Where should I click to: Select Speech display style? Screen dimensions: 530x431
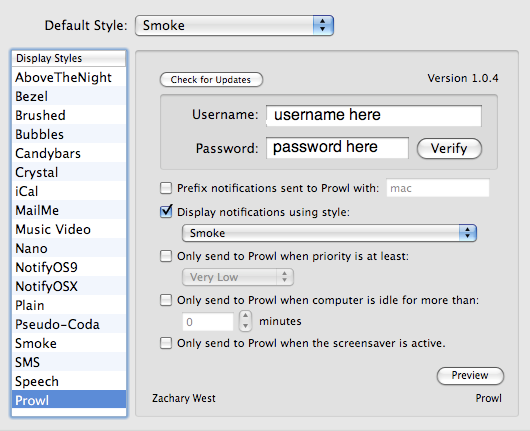pos(69,381)
